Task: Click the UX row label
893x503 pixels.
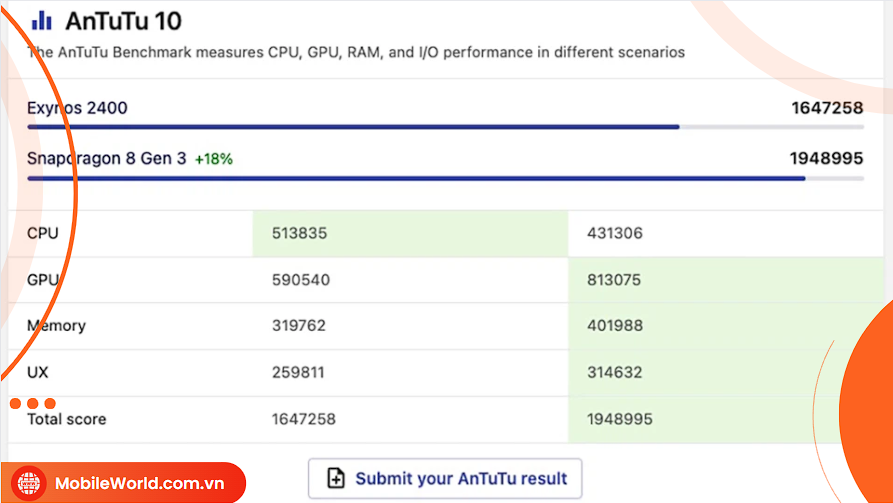Action: [38, 373]
